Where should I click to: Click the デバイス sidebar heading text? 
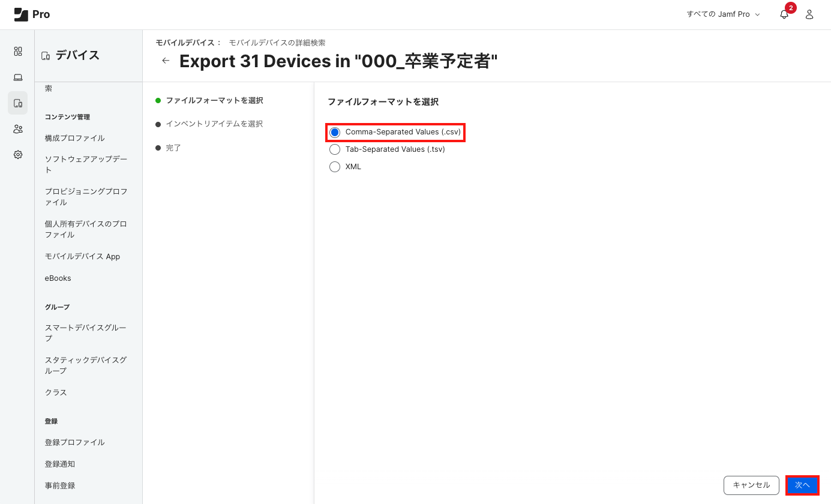tap(77, 55)
